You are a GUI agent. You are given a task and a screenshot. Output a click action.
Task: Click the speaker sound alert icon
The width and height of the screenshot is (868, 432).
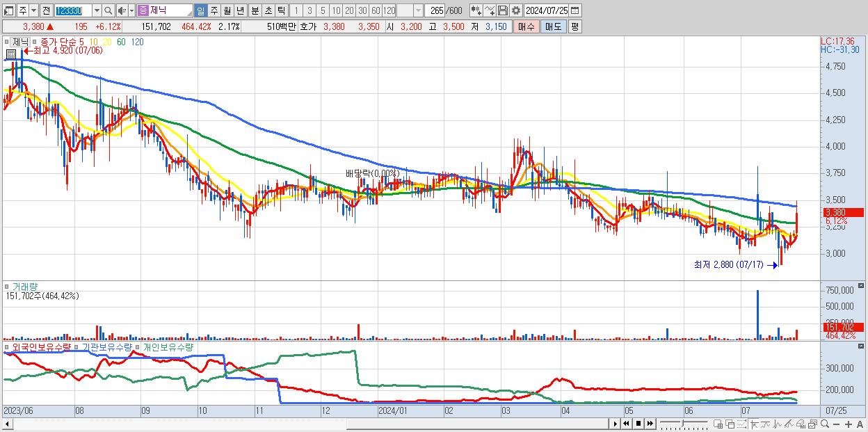click(x=122, y=10)
